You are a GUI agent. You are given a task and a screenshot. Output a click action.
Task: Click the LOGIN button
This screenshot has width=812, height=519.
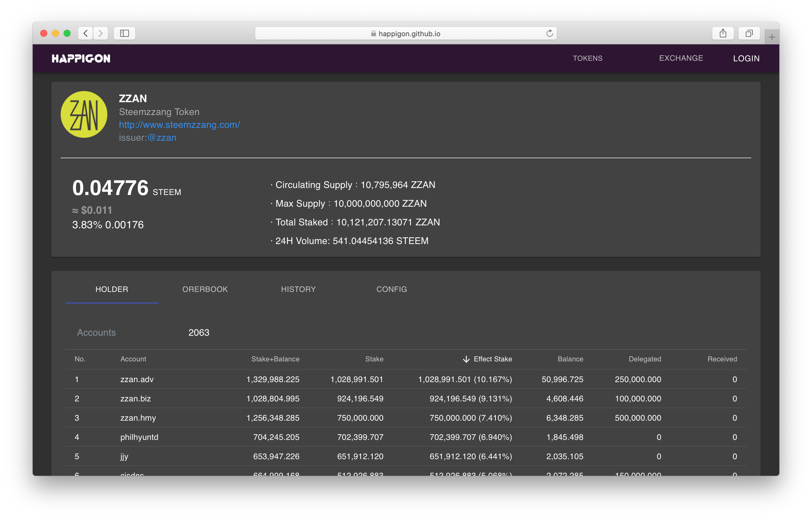click(746, 58)
